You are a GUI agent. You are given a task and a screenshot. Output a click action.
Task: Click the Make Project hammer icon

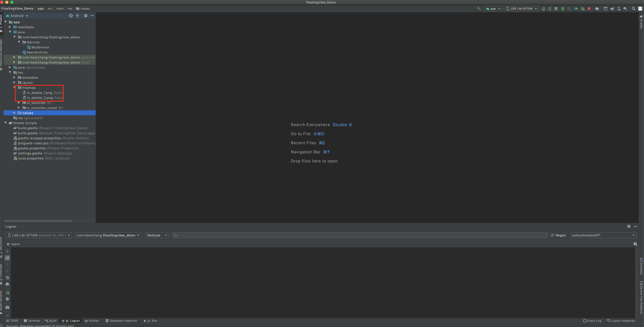click(x=479, y=9)
